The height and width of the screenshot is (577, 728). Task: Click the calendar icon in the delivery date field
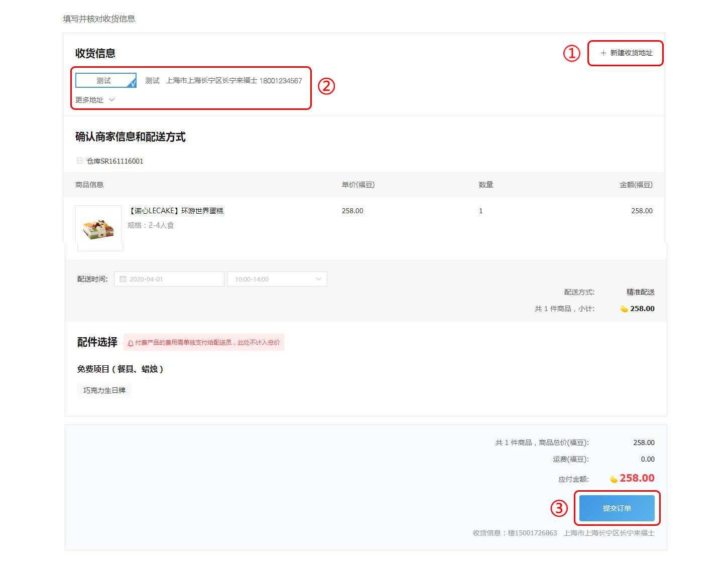[123, 279]
